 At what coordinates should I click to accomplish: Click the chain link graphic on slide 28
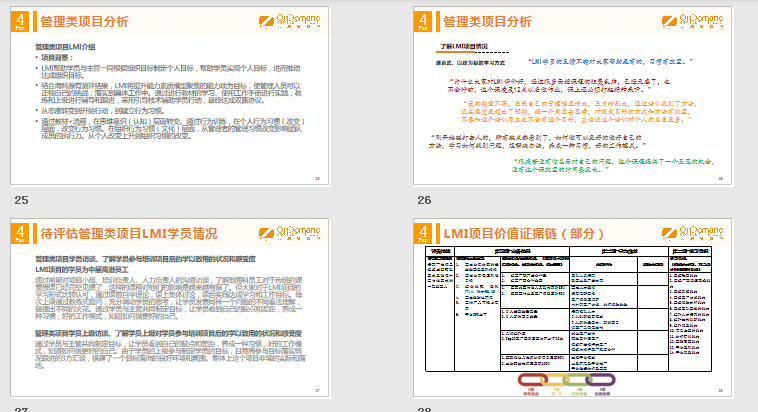pyautogui.click(x=560, y=380)
